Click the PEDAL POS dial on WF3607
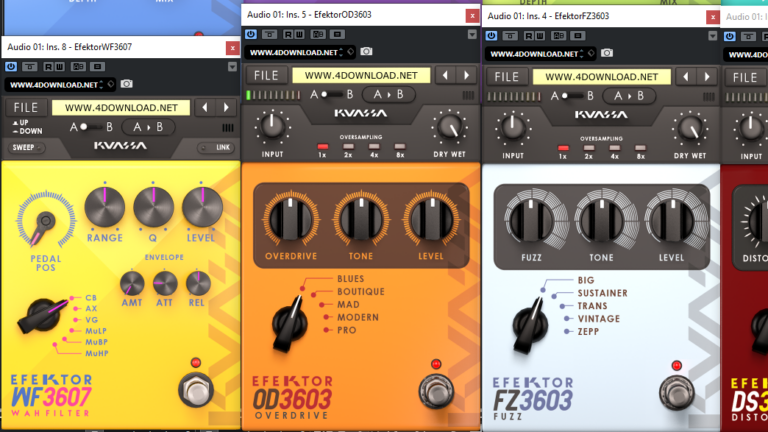 pyautogui.click(x=46, y=221)
